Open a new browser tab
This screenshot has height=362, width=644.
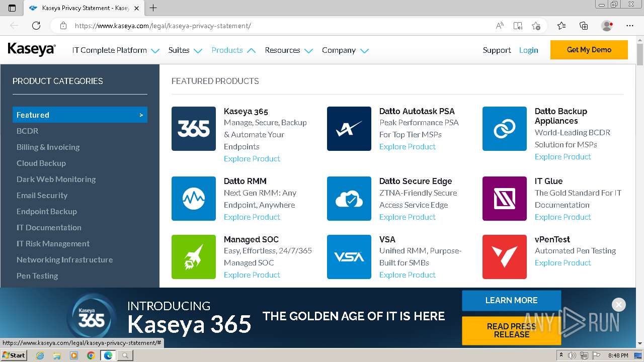[153, 8]
